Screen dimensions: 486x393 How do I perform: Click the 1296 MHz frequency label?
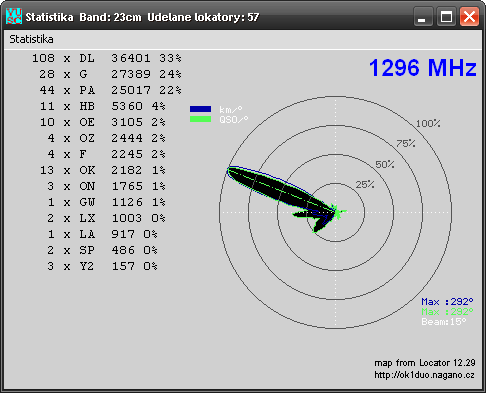423,68
